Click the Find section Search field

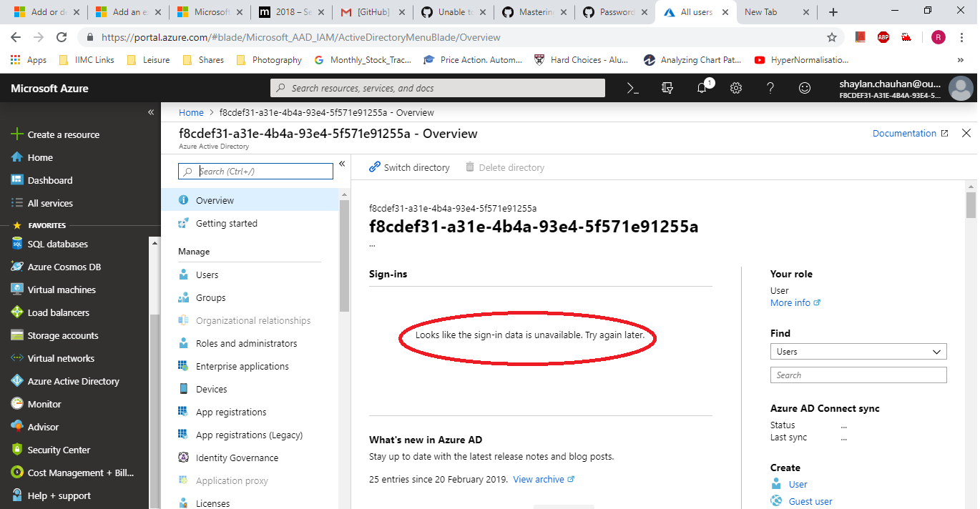tap(858, 375)
